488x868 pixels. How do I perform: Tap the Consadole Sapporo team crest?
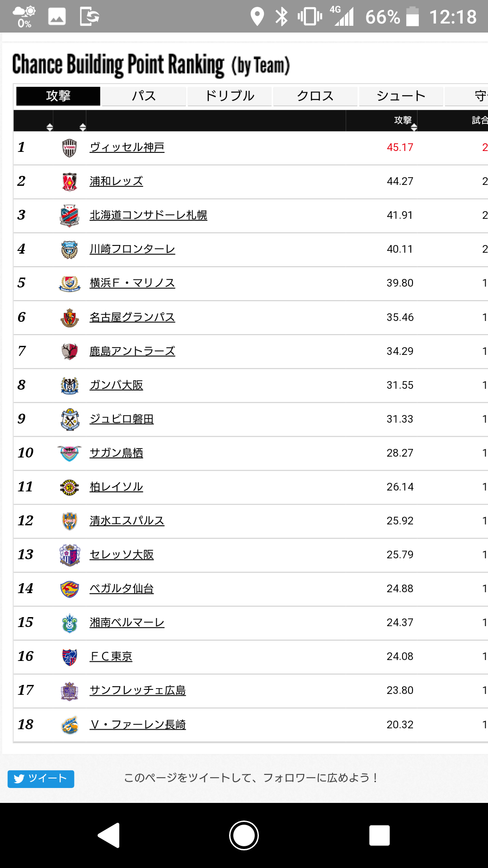(x=69, y=216)
